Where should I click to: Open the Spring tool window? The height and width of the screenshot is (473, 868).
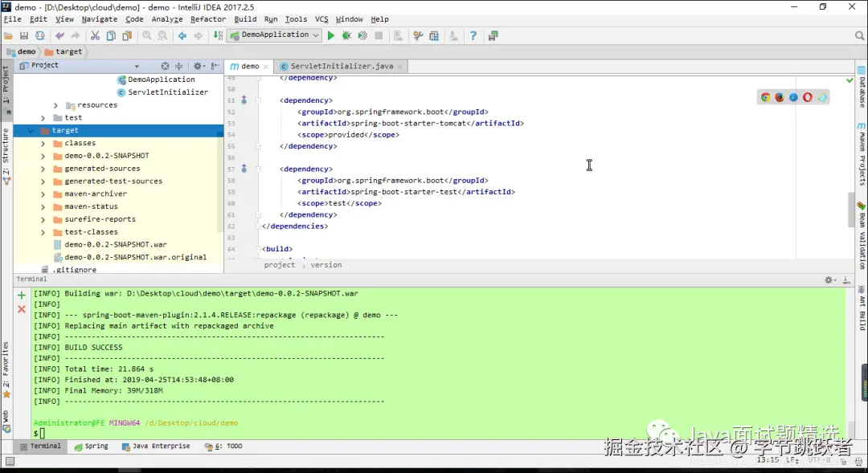[92, 446]
